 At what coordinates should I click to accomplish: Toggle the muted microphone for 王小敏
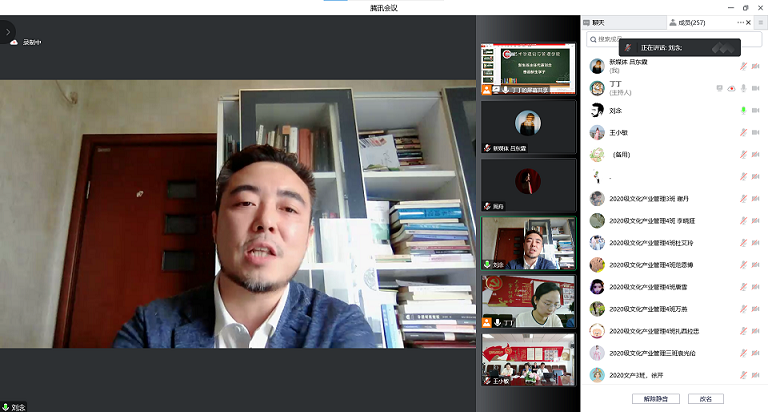coord(743,132)
